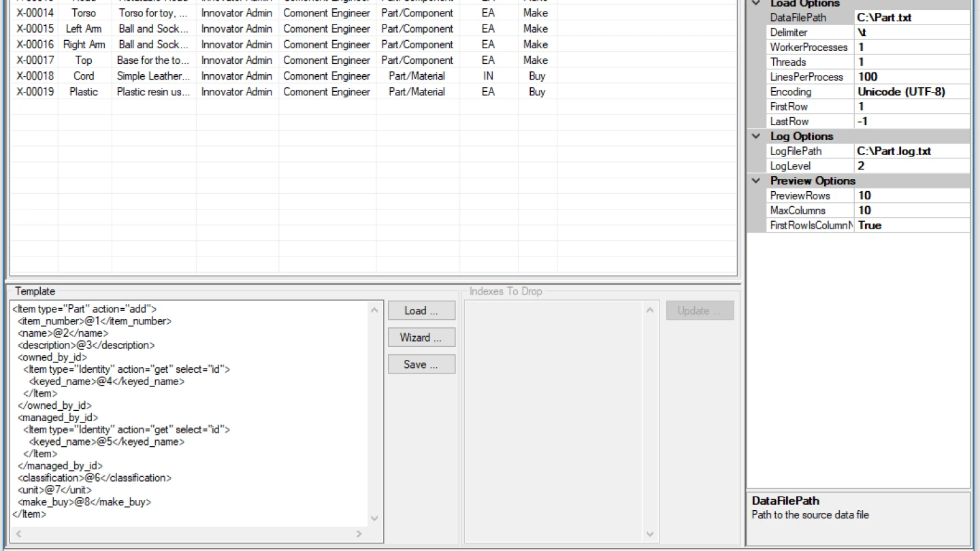
Task: Click the Part/Material cell in the Plastic row
Action: 417,92
